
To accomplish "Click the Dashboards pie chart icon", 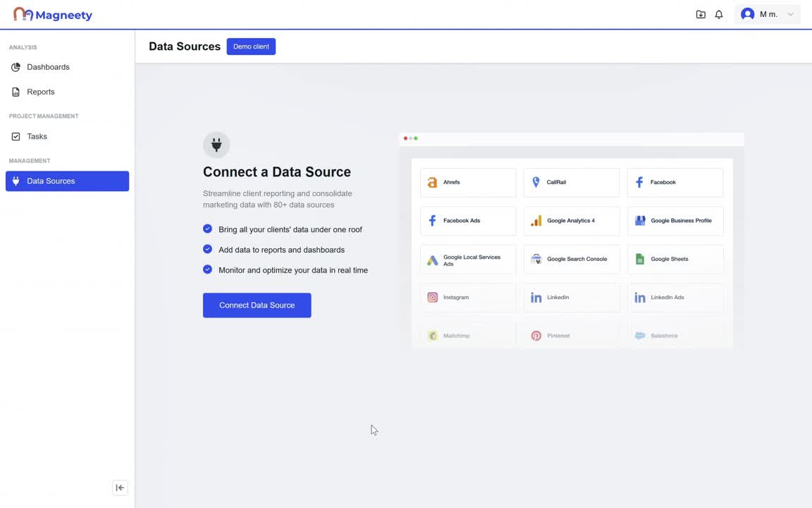I will (x=16, y=67).
